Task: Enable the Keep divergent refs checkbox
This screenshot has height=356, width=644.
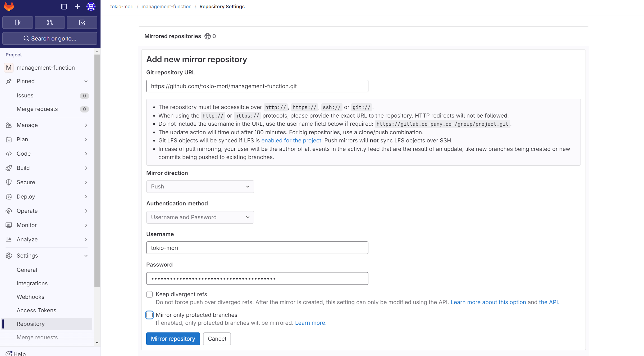Action: pyautogui.click(x=149, y=294)
